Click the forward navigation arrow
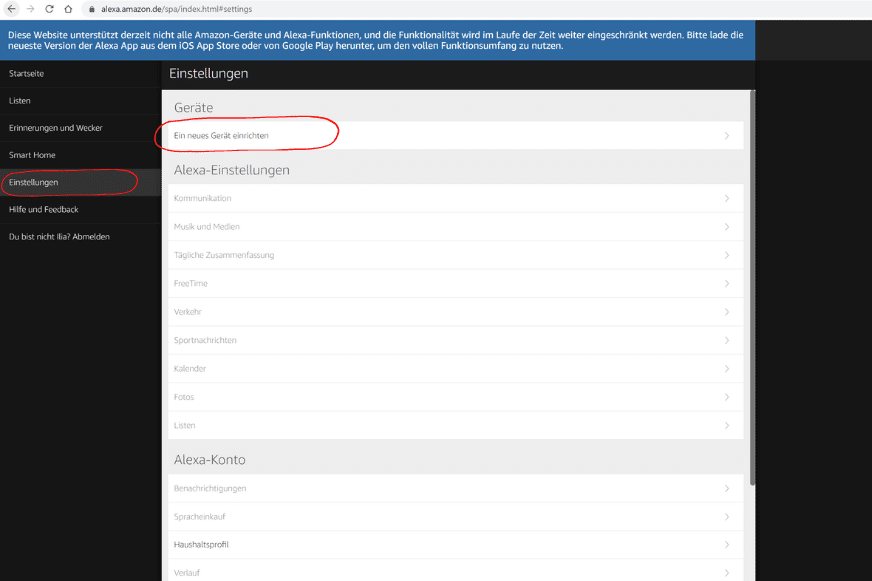Viewport: 872px width, 581px height. click(x=29, y=7)
